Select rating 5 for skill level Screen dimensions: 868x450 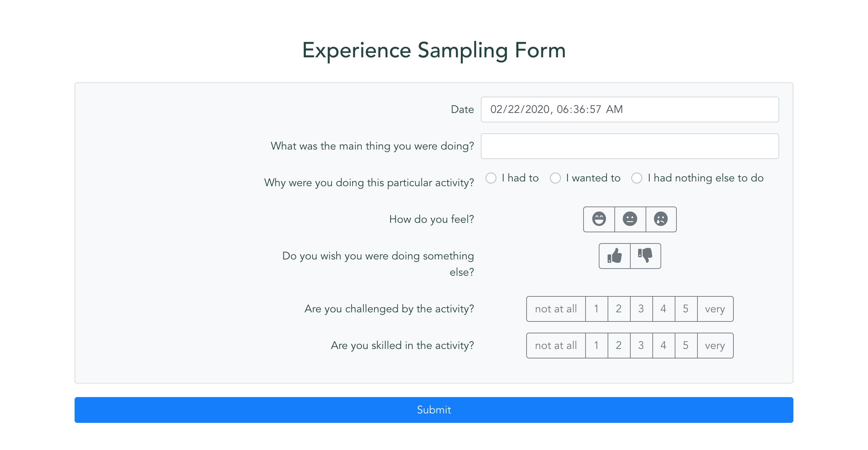pos(686,345)
